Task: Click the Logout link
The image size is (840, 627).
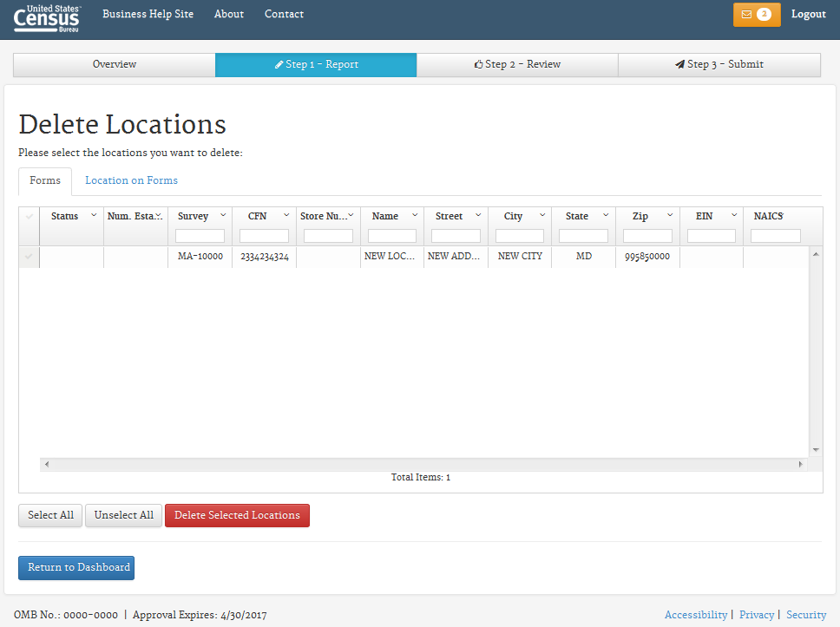Action: pos(809,15)
